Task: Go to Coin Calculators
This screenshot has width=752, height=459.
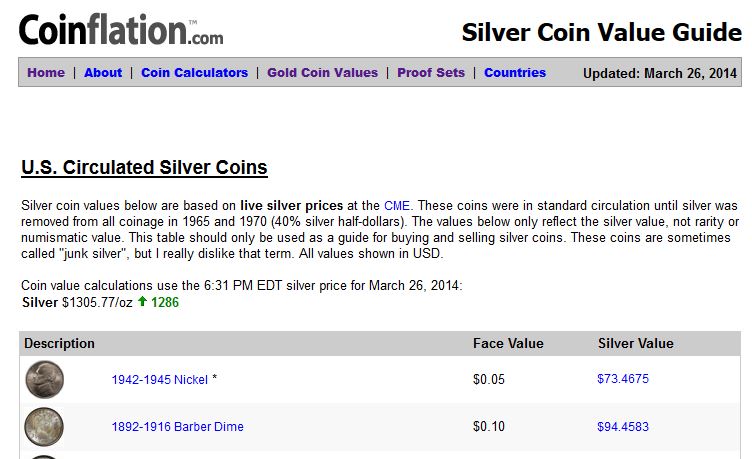Action: [194, 72]
